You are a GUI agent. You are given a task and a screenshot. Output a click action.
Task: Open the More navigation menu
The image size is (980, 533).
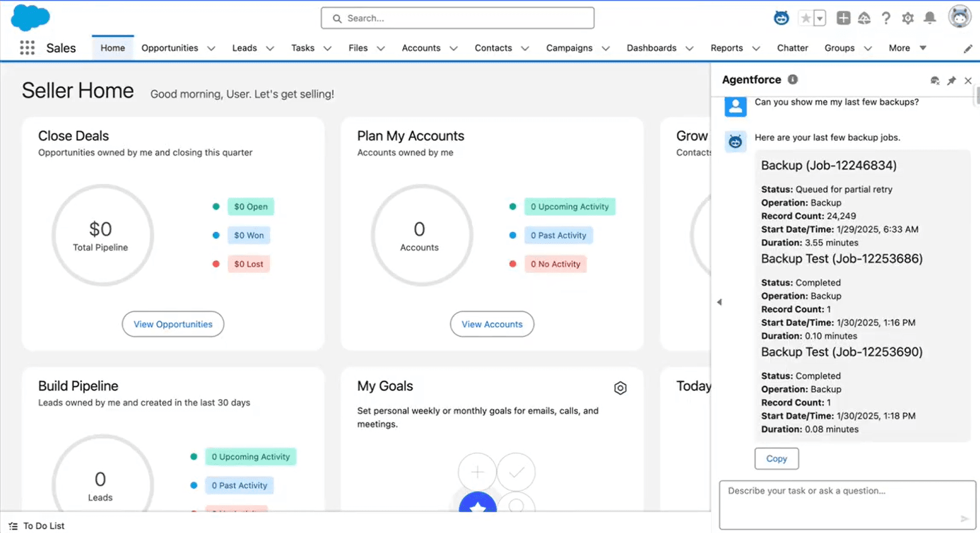tap(907, 48)
